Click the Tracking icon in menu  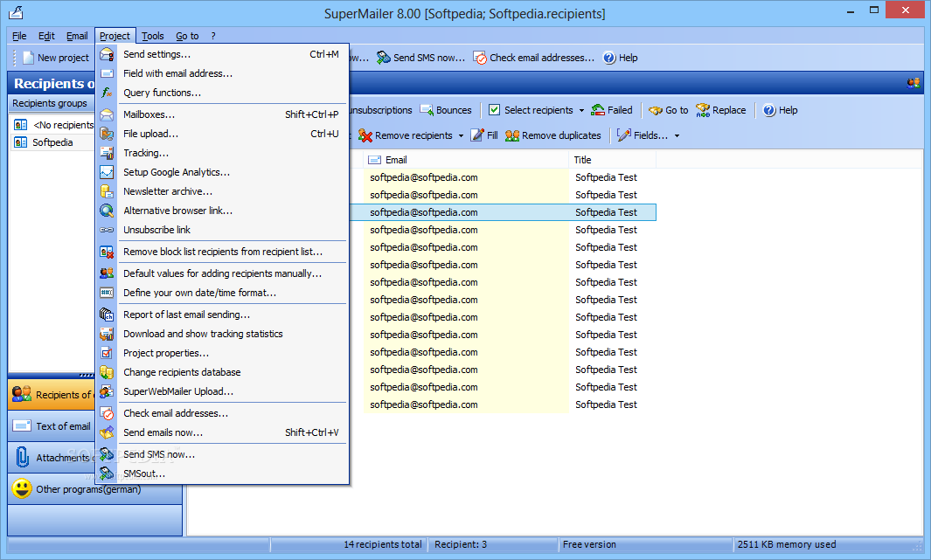(x=107, y=153)
